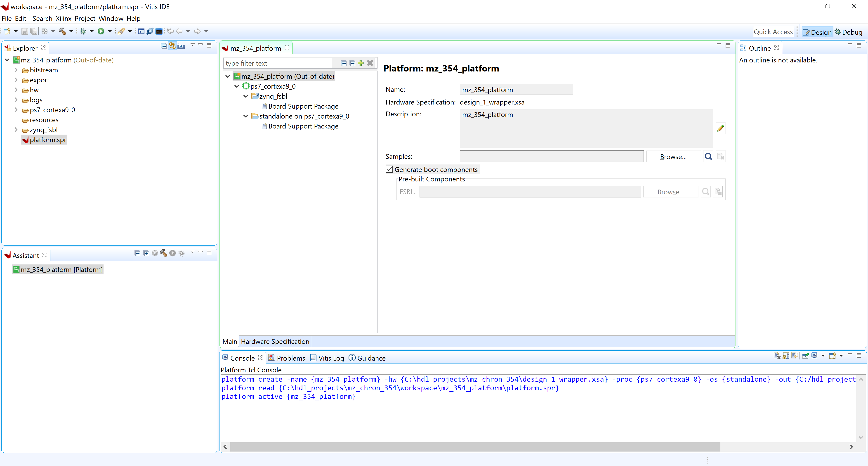Uncheck Generate boot components checkbox
Screen dimensions: 868x466
point(389,169)
